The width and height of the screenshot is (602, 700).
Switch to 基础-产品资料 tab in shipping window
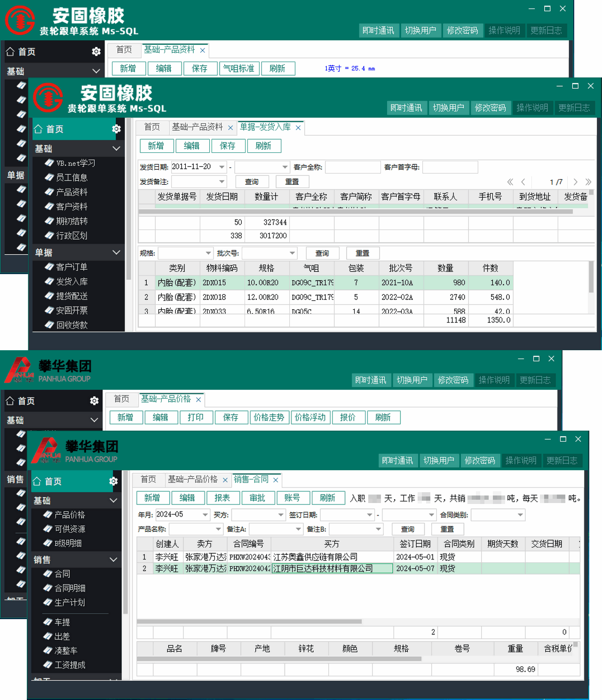coord(197,127)
